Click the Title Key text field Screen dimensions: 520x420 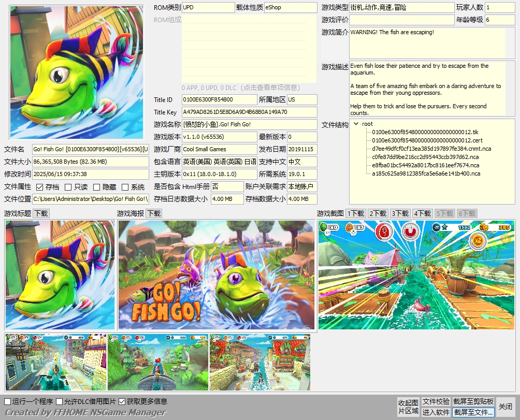[x=249, y=112]
